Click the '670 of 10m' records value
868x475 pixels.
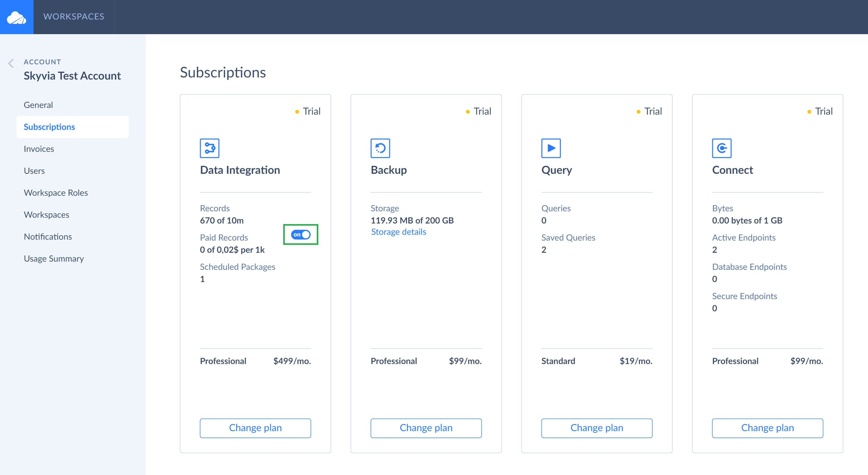(222, 220)
